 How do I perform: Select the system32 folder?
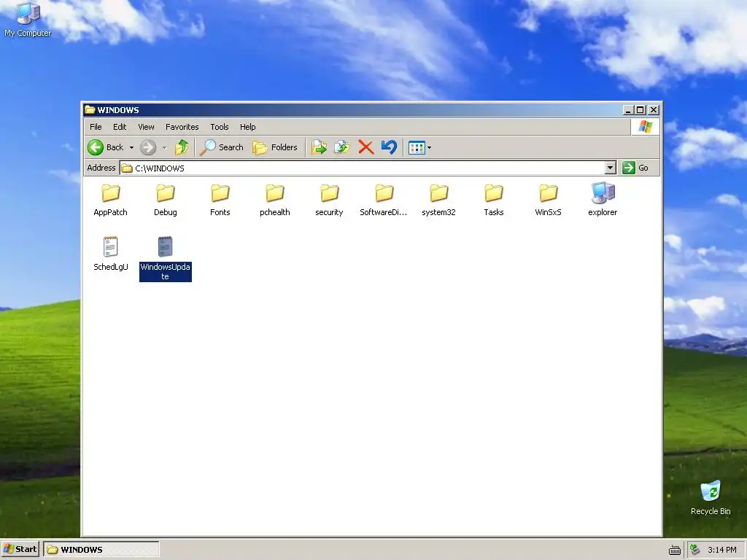(x=438, y=201)
